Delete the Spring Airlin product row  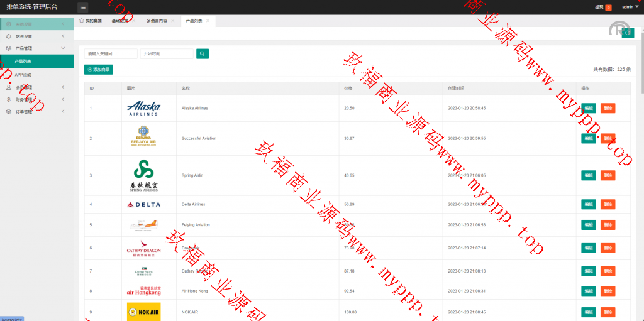coord(608,175)
